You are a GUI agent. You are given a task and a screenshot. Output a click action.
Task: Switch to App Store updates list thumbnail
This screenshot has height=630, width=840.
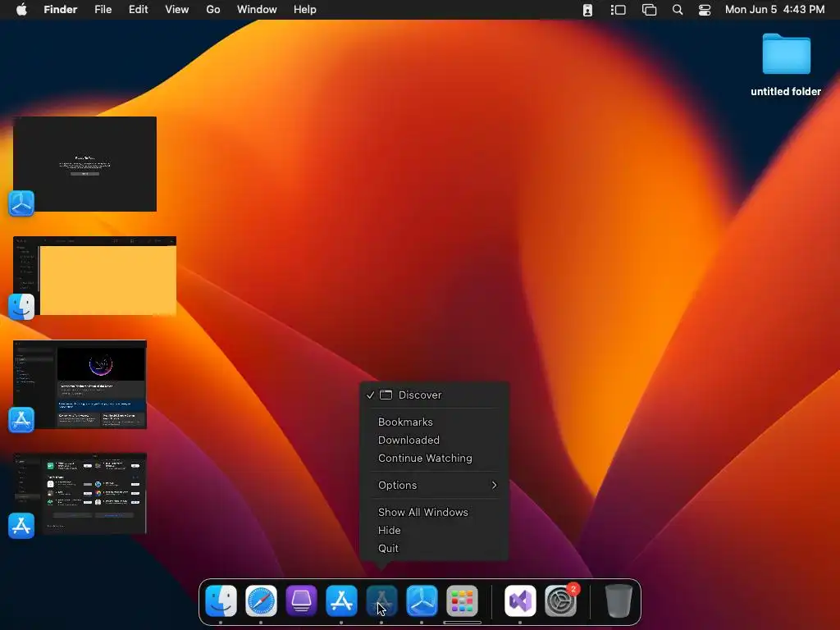tap(80, 493)
